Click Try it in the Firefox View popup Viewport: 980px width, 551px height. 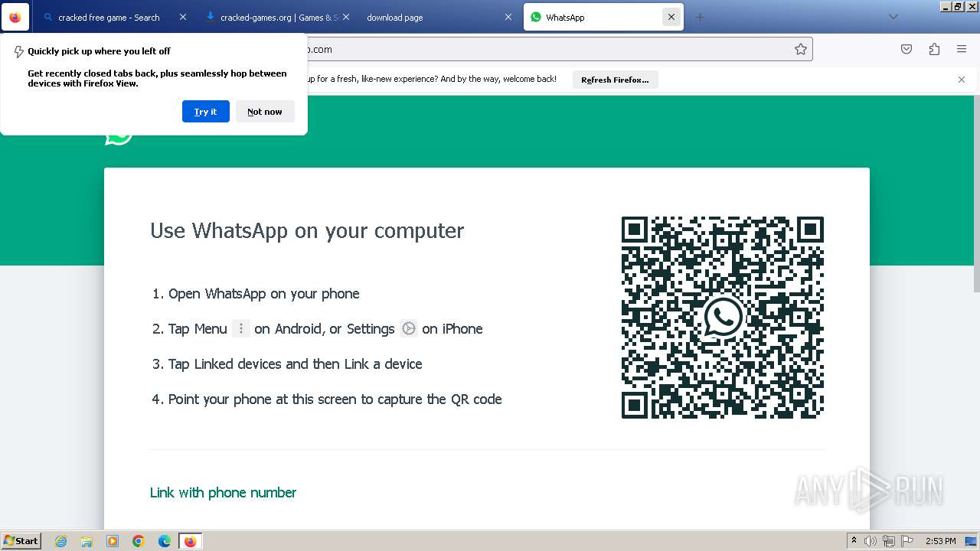point(205,111)
